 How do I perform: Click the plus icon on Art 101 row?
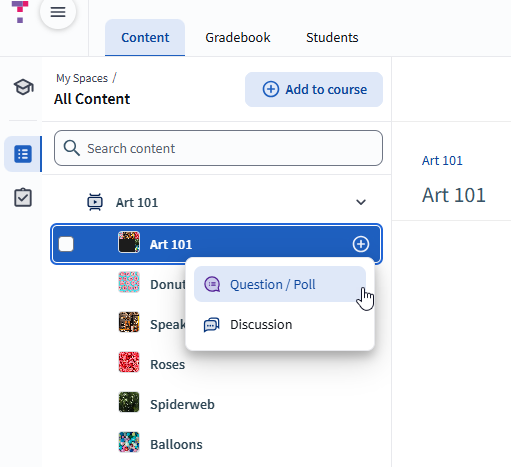coord(361,244)
